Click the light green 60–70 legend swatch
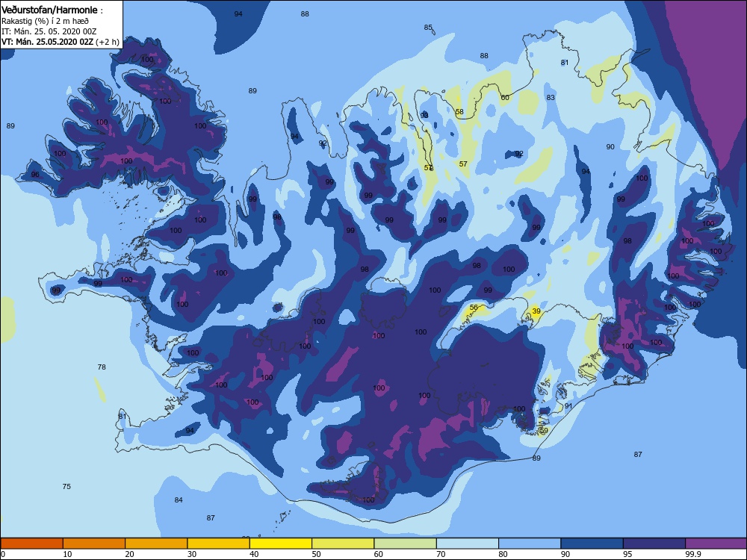The height and width of the screenshot is (560, 747). [x=406, y=544]
